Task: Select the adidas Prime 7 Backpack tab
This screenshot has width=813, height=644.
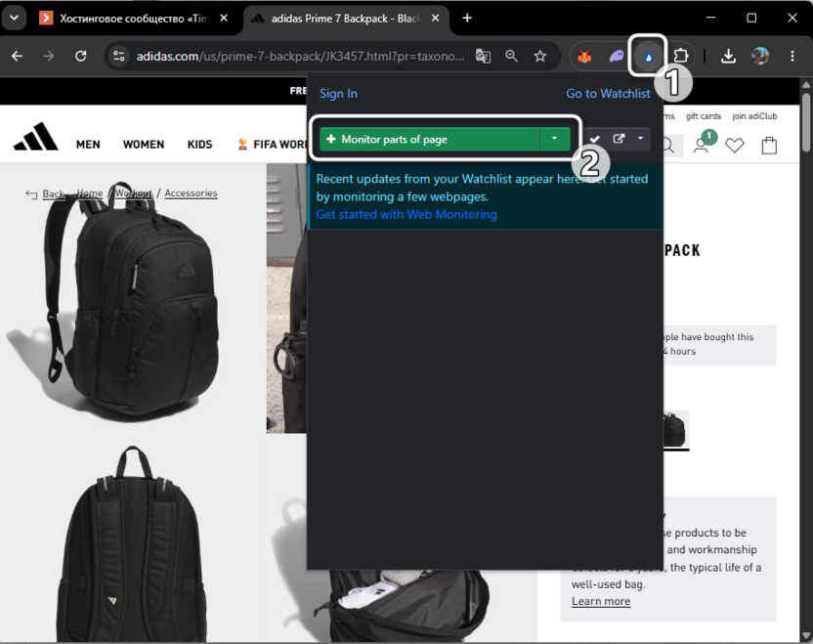Action: (x=345, y=19)
